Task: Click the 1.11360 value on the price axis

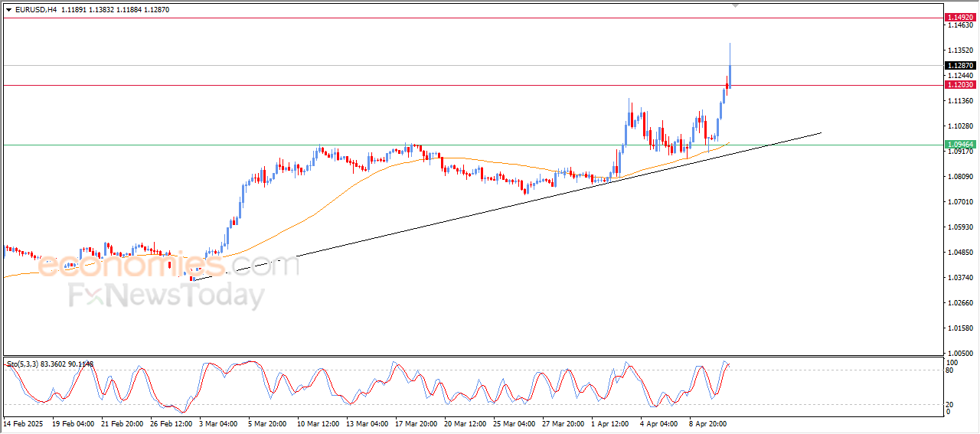Action: tap(960, 101)
